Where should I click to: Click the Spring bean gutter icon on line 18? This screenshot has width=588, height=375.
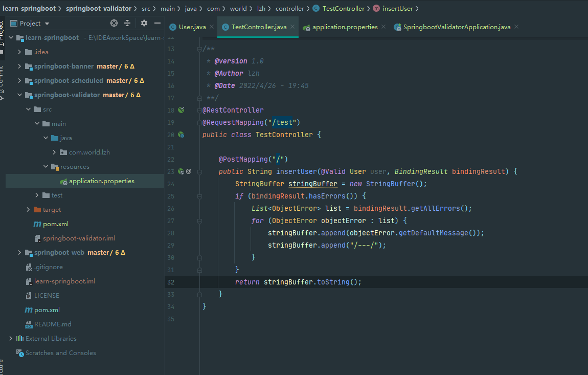click(x=181, y=110)
